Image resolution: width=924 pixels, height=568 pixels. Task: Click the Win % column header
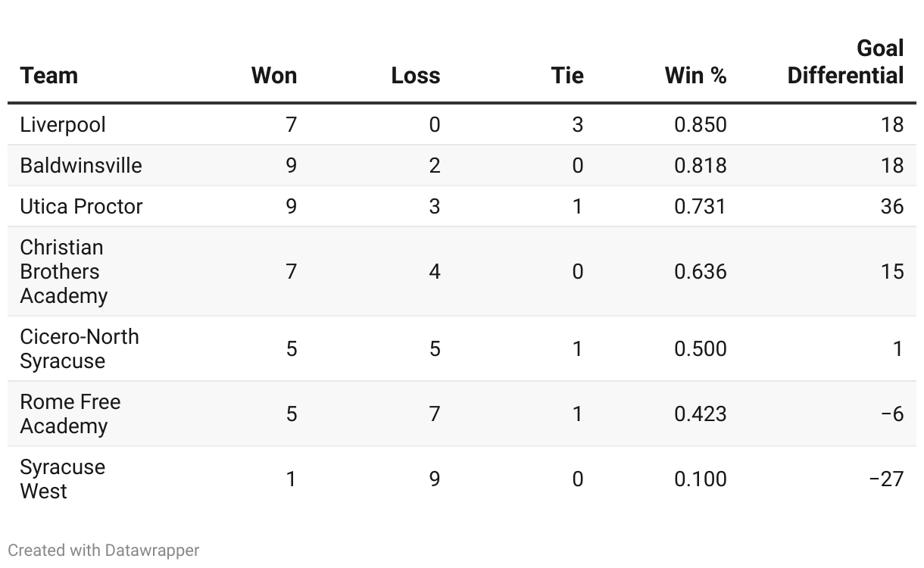click(x=695, y=76)
